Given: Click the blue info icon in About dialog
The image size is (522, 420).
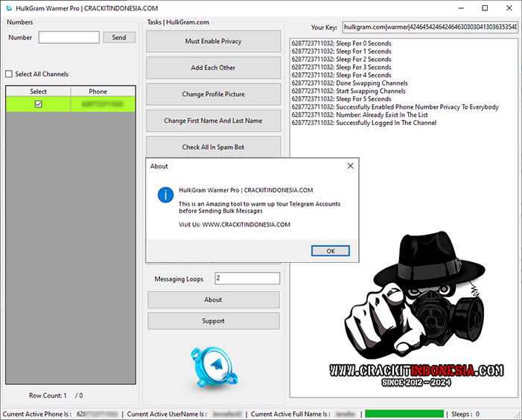Looking at the screenshot, I should (x=164, y=196).
